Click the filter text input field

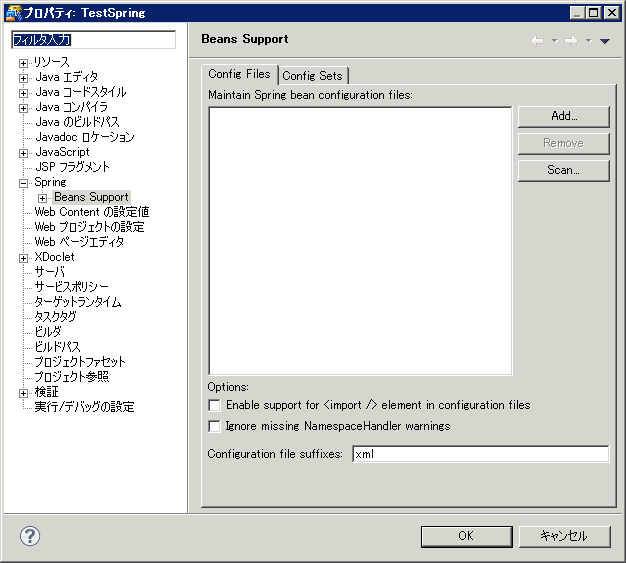click(x=94, y=40)
